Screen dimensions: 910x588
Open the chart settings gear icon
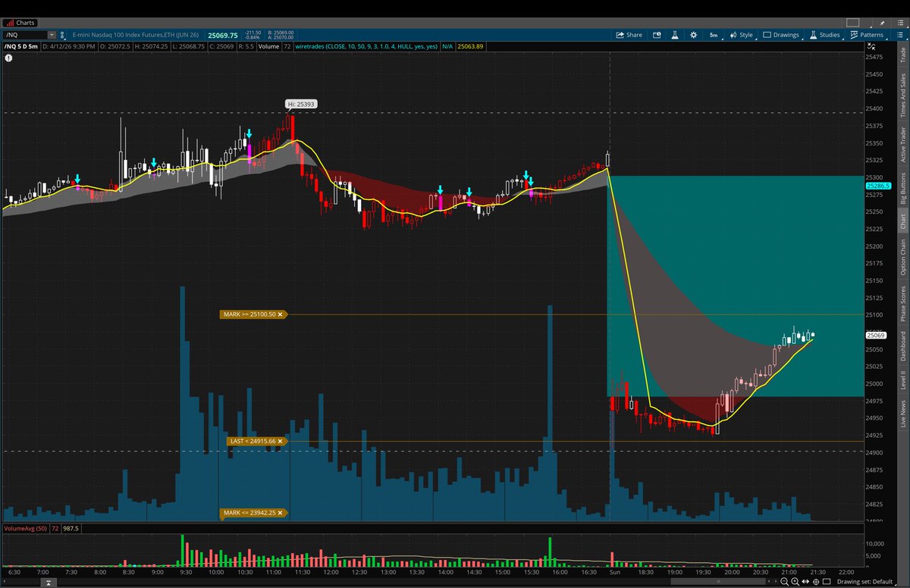coord(693,35)
